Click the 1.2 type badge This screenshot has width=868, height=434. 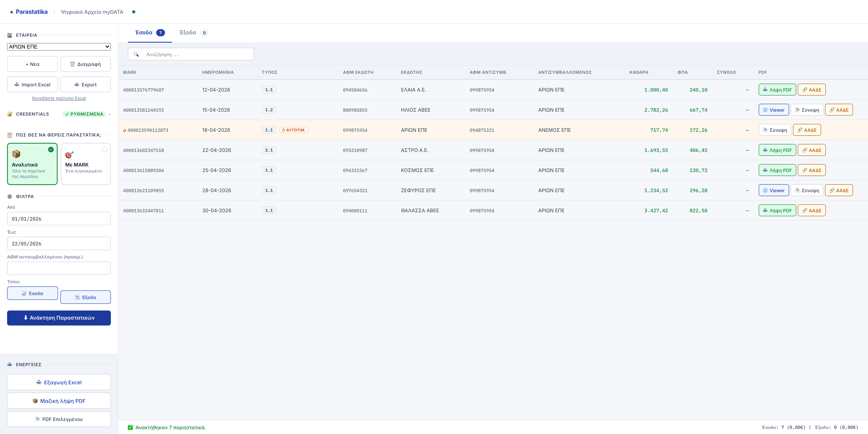[268, 110]
